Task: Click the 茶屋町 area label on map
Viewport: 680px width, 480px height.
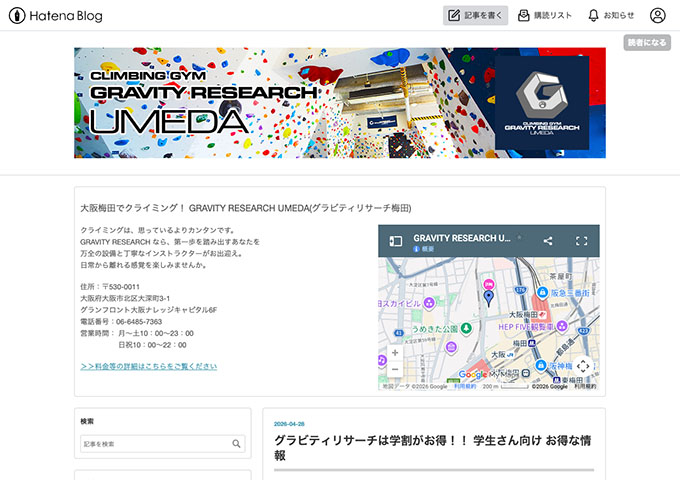Action: 560,277
